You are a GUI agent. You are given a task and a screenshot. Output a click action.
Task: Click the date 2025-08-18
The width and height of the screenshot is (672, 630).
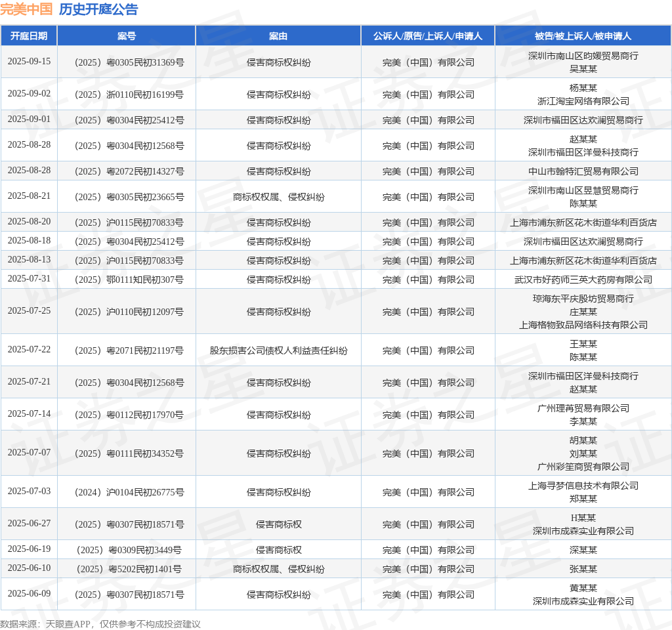pyautogui.click(x=29, y=240)
